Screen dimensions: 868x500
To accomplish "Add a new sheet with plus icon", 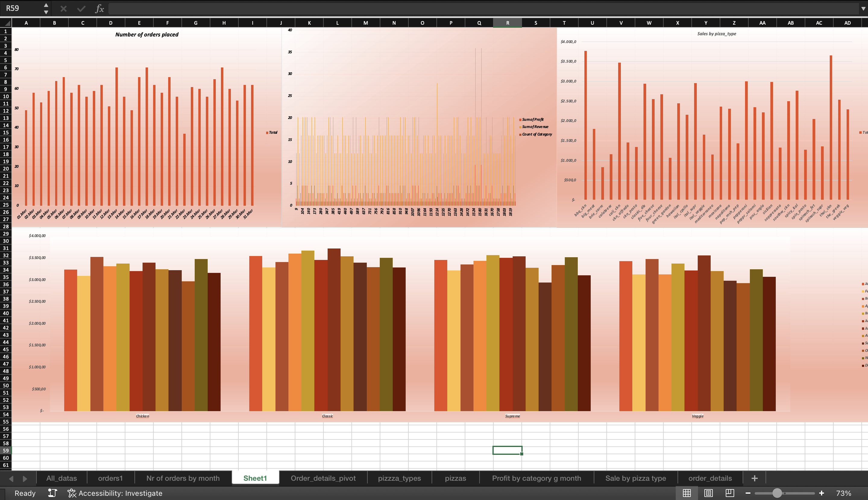I will pos(754,478).
